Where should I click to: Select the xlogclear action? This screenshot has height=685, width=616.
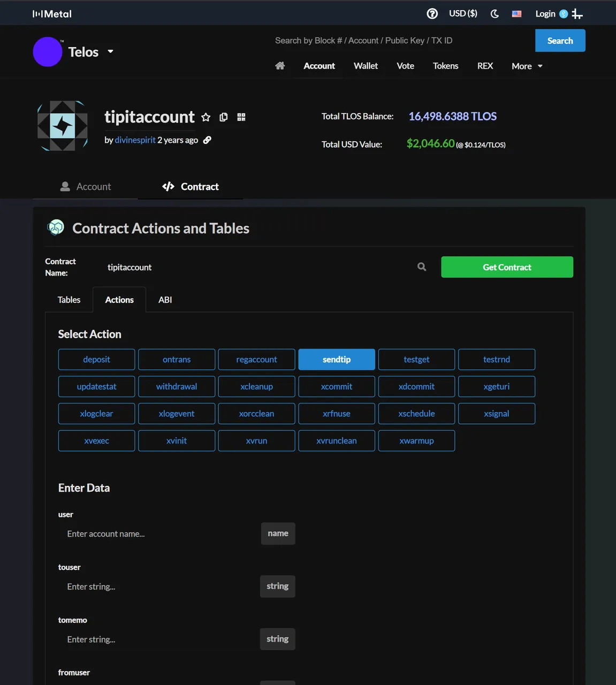pyautogui.click(x=96, y=414)
